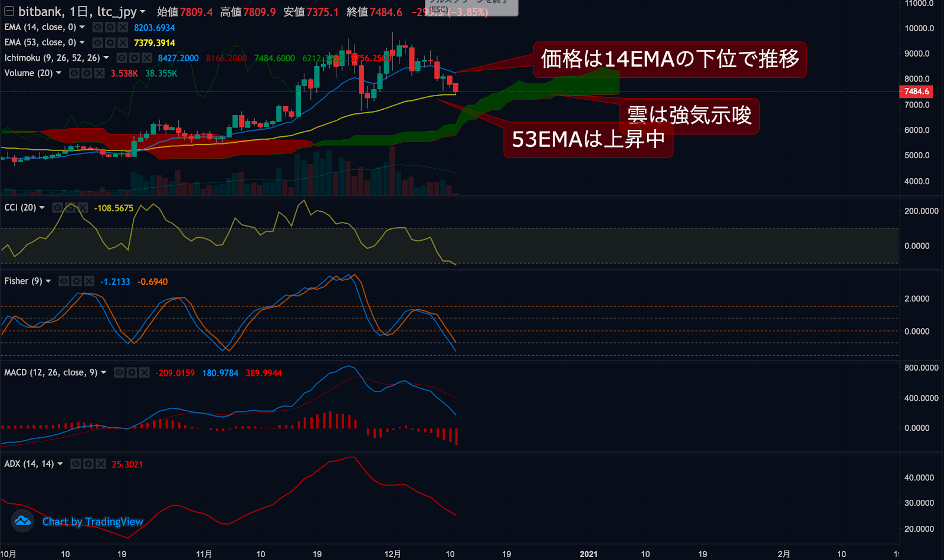Click the red 7484.6 current price label

point(916,91)
